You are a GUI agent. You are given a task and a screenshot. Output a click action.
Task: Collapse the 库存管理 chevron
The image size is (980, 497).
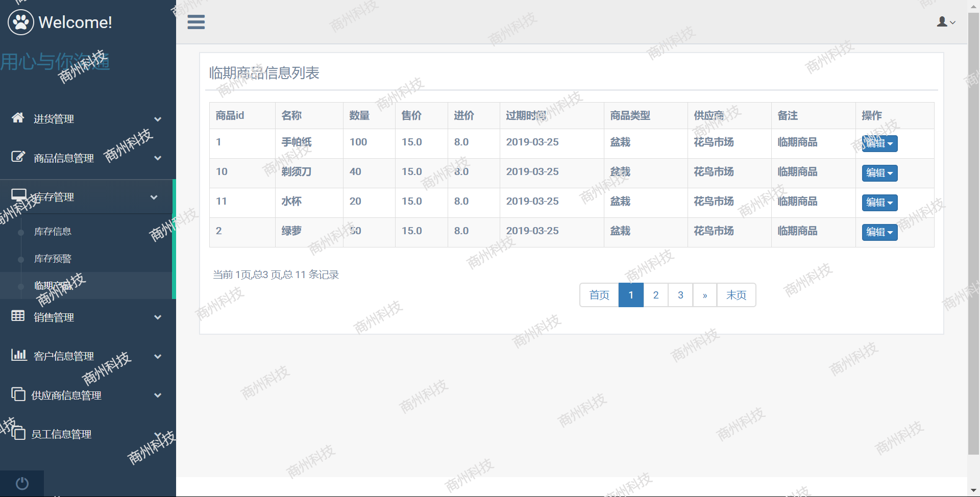(154, 197)
